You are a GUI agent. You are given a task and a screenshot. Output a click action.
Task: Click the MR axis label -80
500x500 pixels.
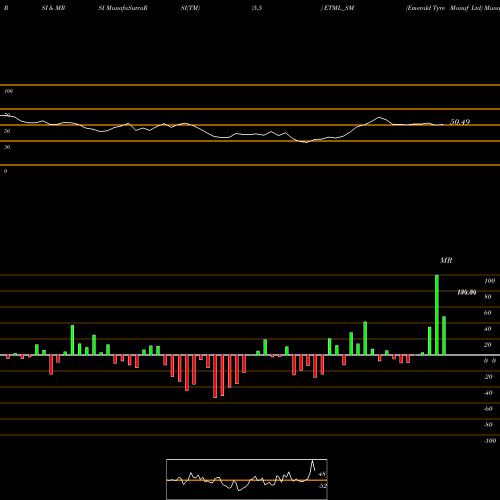[x=488, y=425]
